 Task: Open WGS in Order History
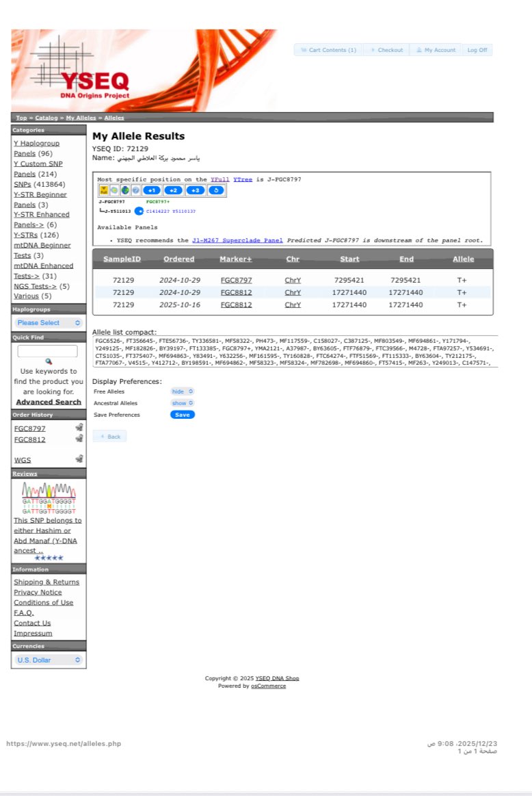tap(23, 460)
